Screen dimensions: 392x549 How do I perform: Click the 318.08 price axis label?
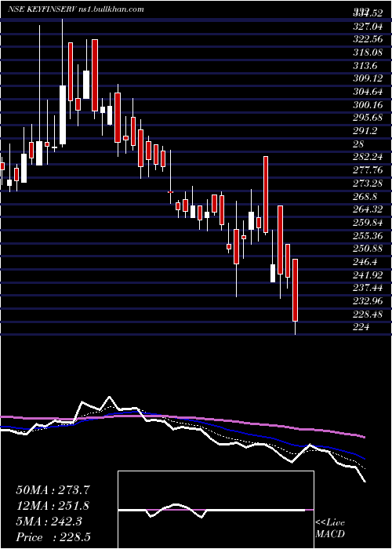(x=367, y=52)
